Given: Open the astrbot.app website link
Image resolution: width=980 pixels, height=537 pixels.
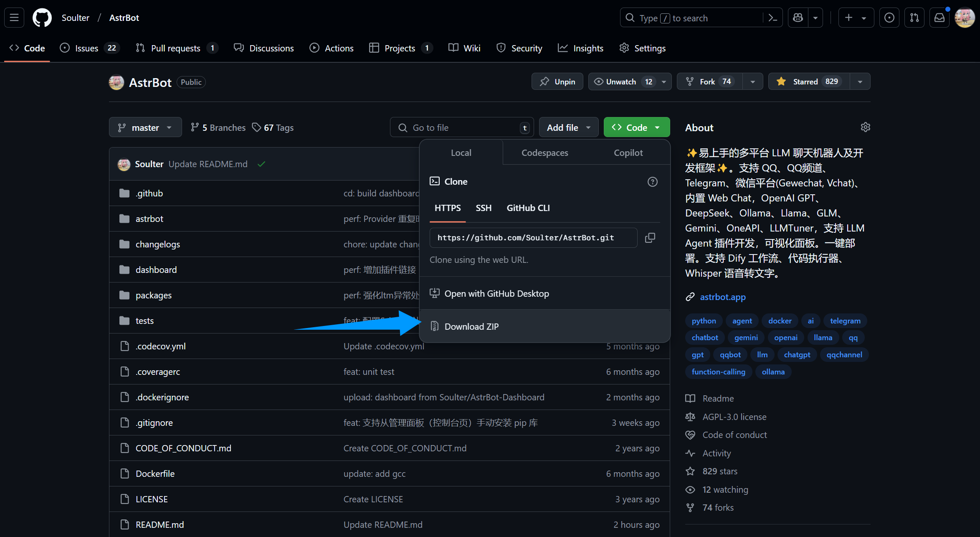Looking at the screenshot, I should click(x=722, y=297).
